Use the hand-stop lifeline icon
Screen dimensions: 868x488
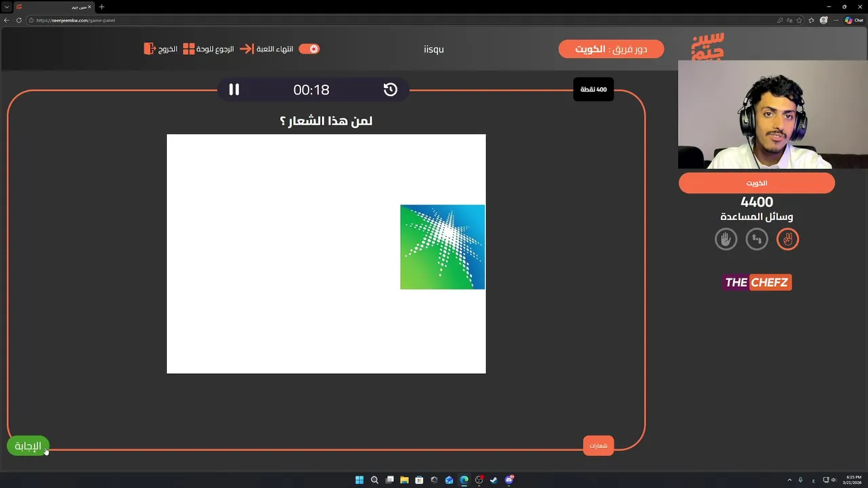pyautogui.click(x=726, y=239)
